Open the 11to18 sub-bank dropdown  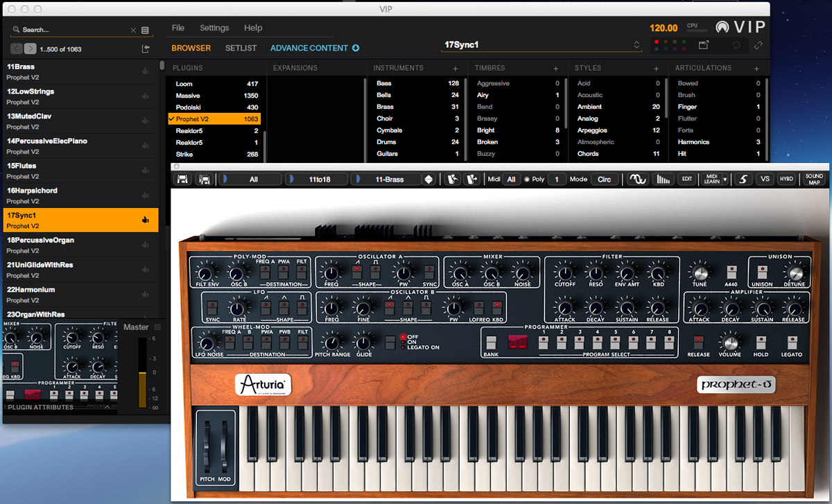tap(316, 179)
